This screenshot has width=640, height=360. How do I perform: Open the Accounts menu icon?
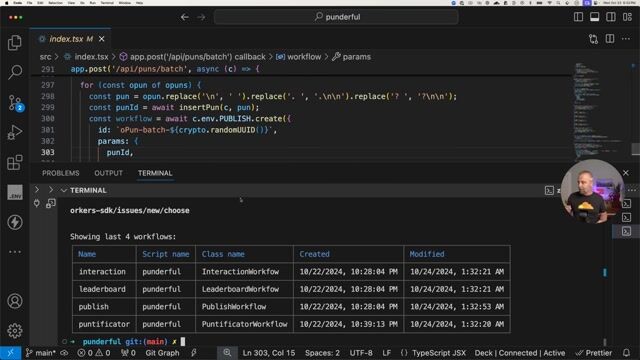15,301
